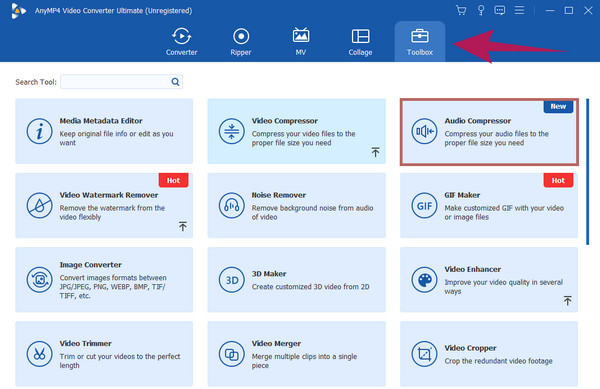Click the Hot badge on GIF Maker
The height and width of the screenshot is (389, 600).
point(558,180)
